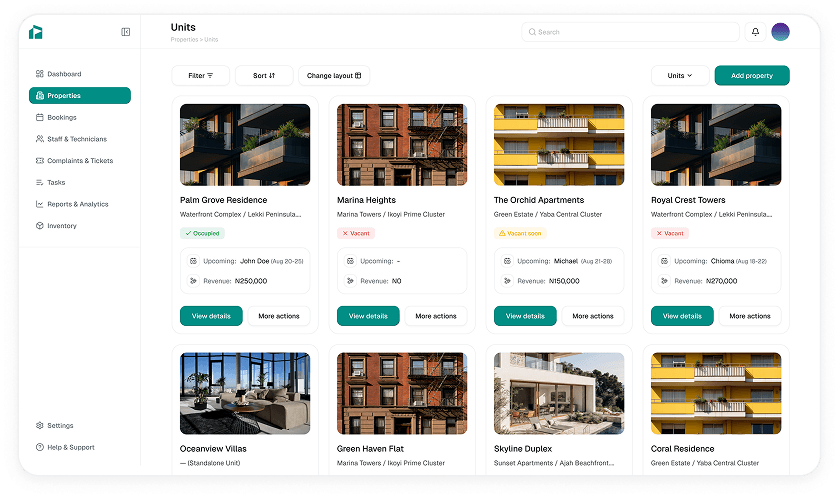This screenshot has height=498, width=839.
Task: Go to Dashboard in sidebar
Action: pyautogui.click(x=80, y=74)
